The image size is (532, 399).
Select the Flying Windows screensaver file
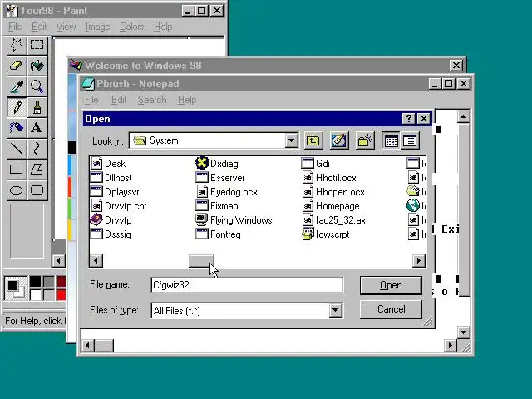point(234,220)
